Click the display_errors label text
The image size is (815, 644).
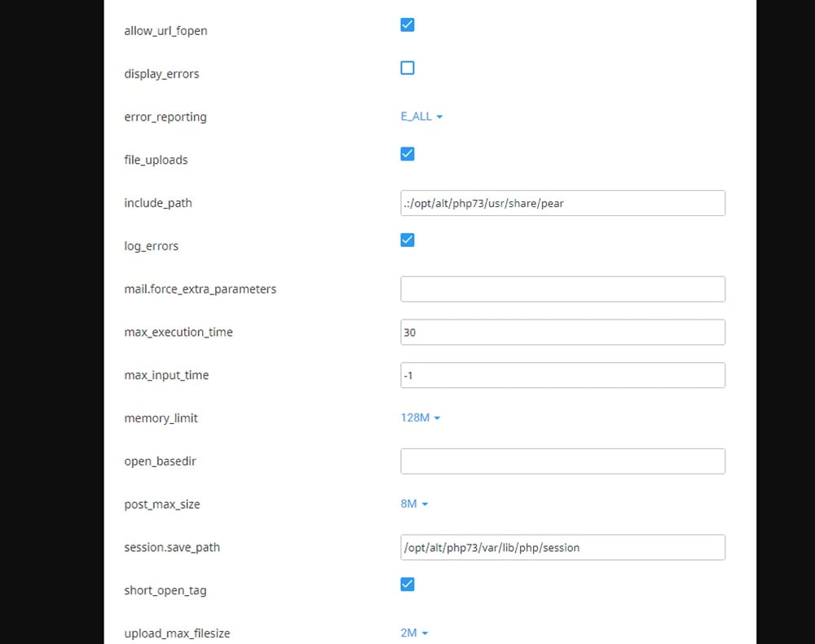tap(161, 74)
